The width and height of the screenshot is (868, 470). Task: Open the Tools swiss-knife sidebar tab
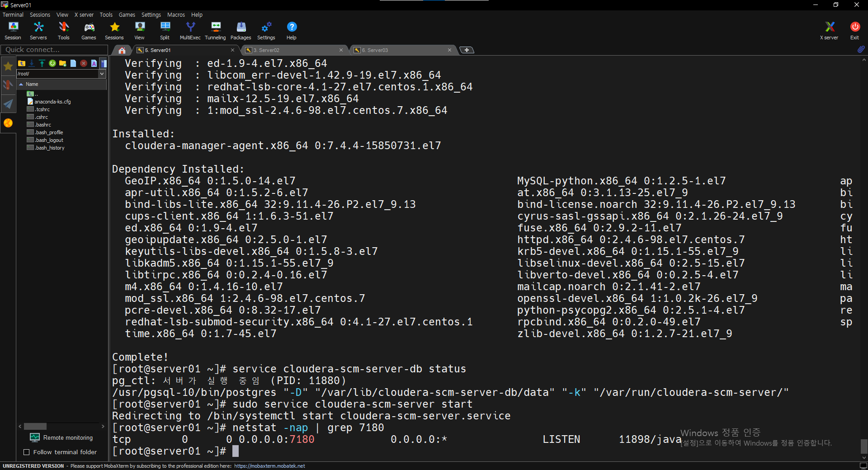[x=8, y=85]
